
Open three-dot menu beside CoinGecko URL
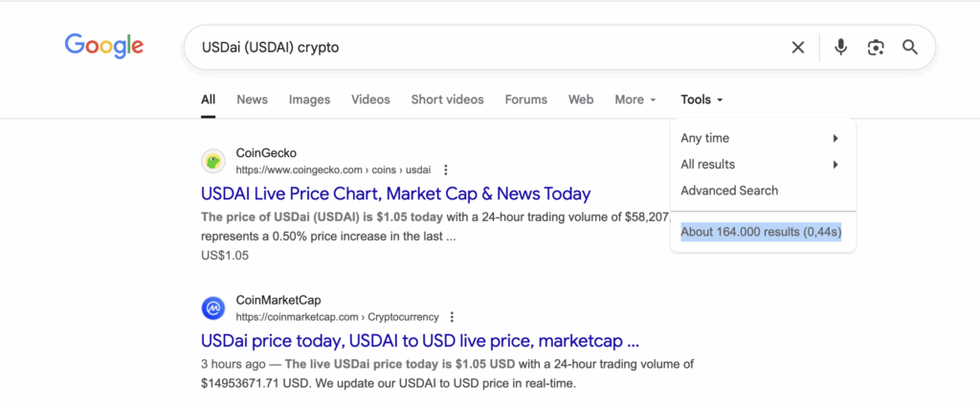click(446, 170)
